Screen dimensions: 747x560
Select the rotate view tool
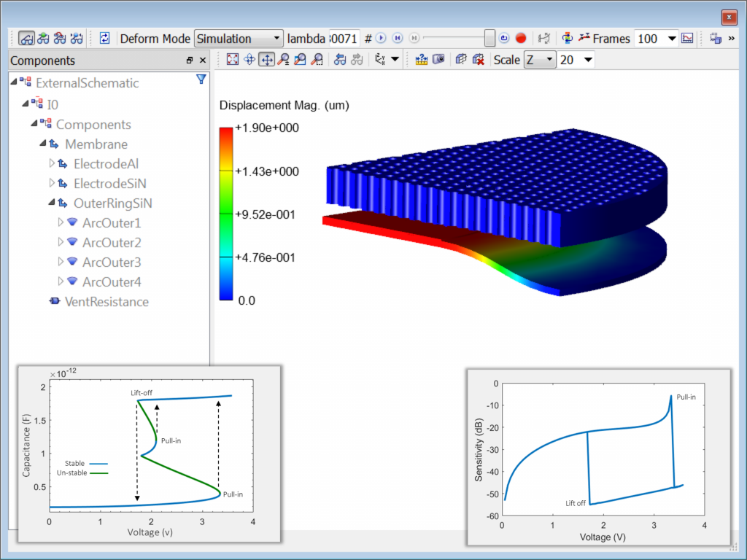point(249,60)
